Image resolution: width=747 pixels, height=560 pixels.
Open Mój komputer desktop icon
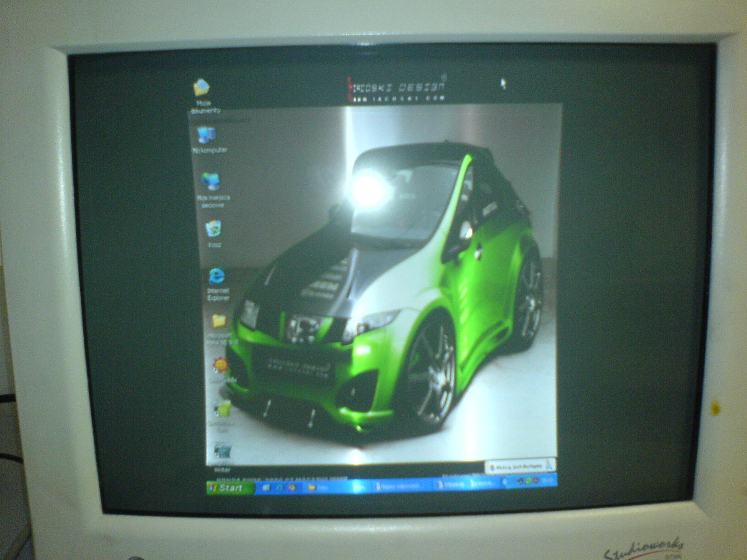click(x=209, y=140)
